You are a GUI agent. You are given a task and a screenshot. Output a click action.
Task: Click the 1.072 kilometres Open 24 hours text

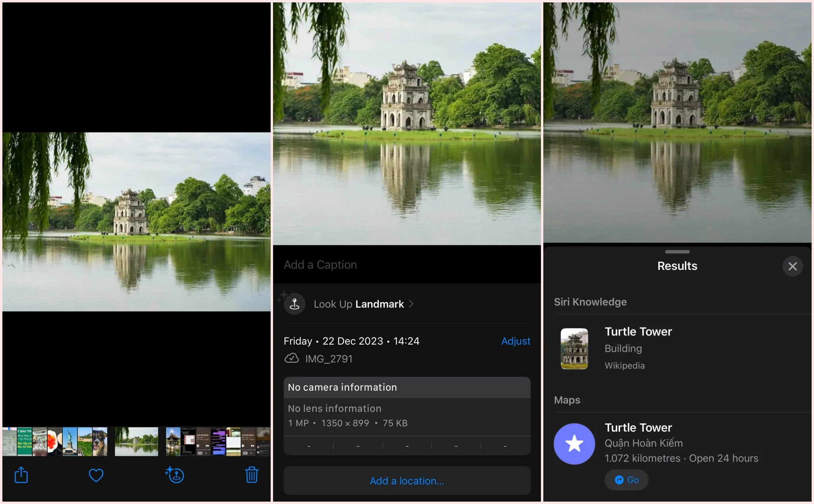681,458
